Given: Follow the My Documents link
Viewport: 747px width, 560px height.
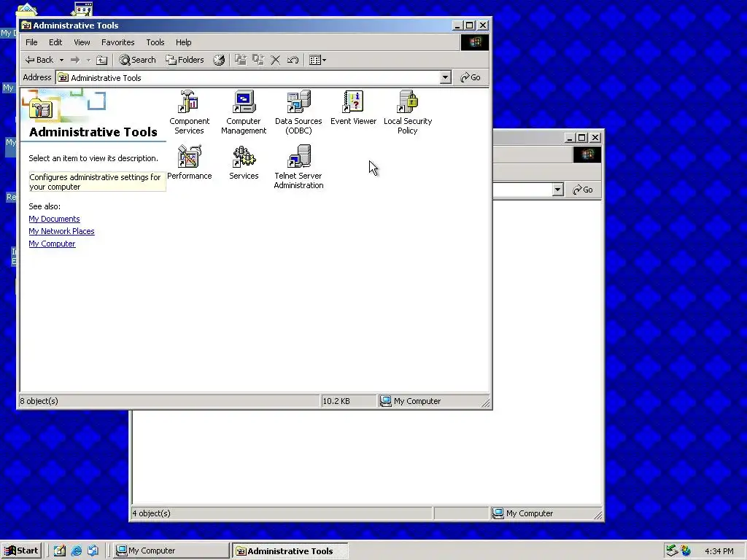Looking at the screenshot, I should (54, 219).
